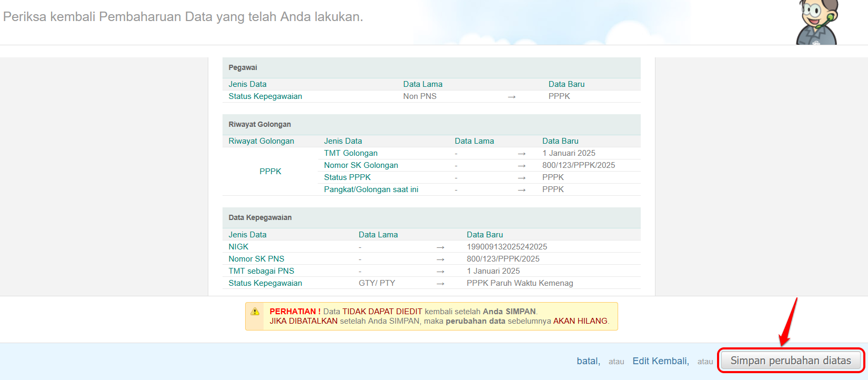Cancel changes using the batal link
This screenshot has width=868, height=380.
588,361
